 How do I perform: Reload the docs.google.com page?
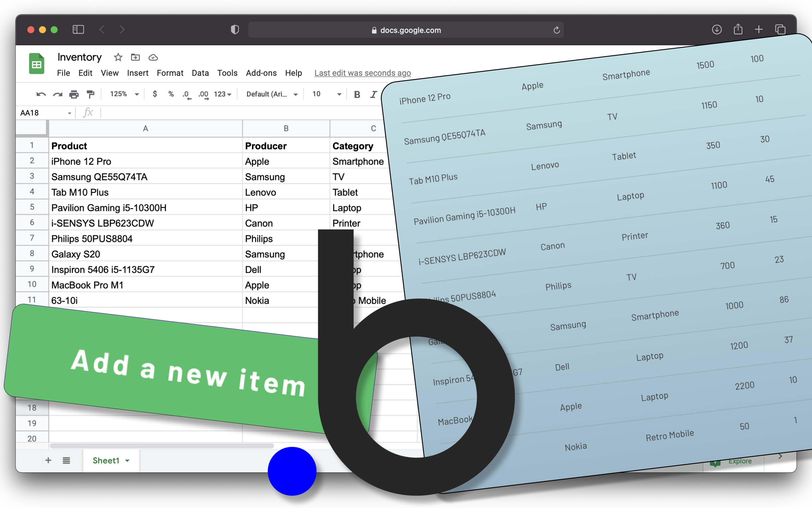[x=557, y=30]
